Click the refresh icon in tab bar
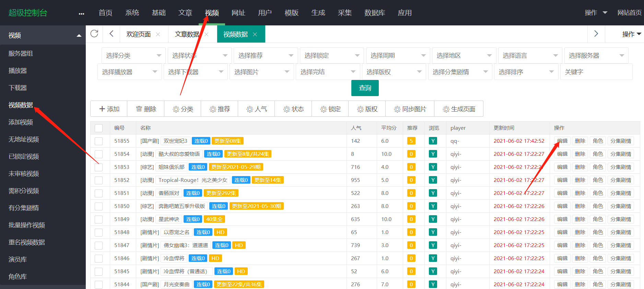 pyautogui.click(x=94, y=34)
